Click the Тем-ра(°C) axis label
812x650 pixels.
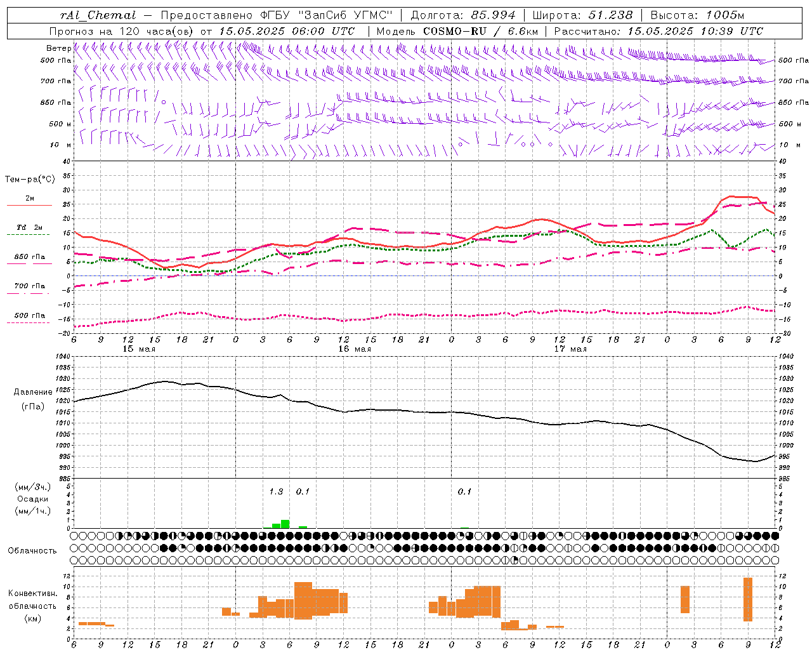click(30, 180)
